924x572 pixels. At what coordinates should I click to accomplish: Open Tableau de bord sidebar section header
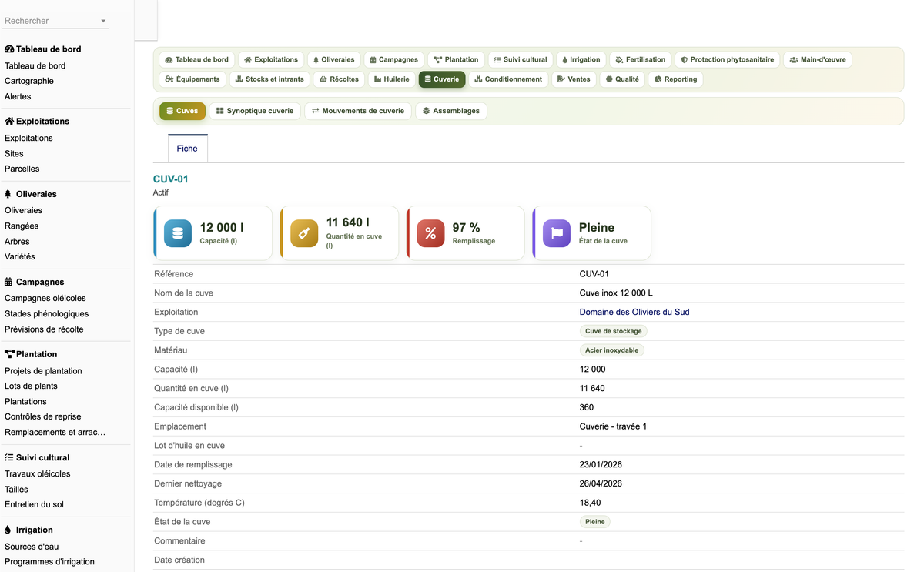click(x=43, y=49)
